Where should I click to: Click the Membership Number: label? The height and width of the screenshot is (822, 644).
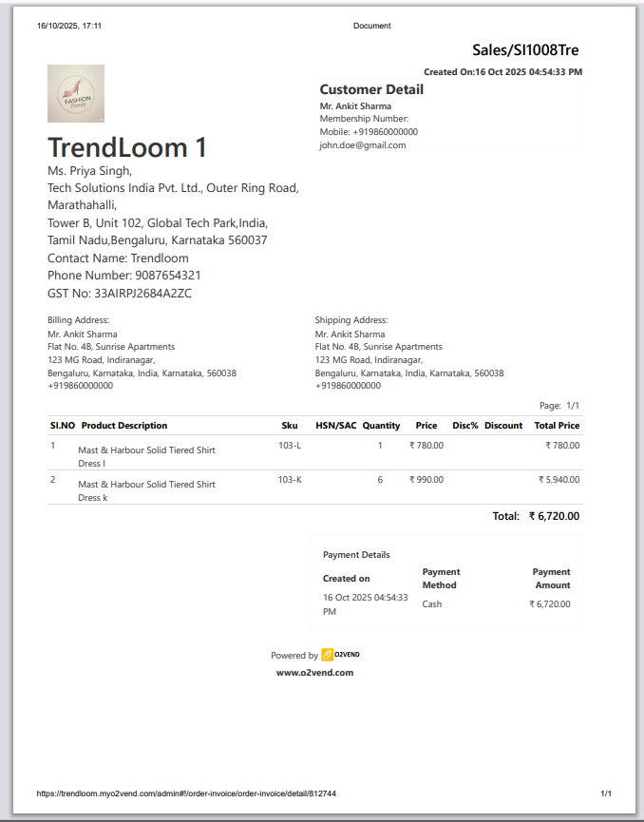[x=364, y=119]
